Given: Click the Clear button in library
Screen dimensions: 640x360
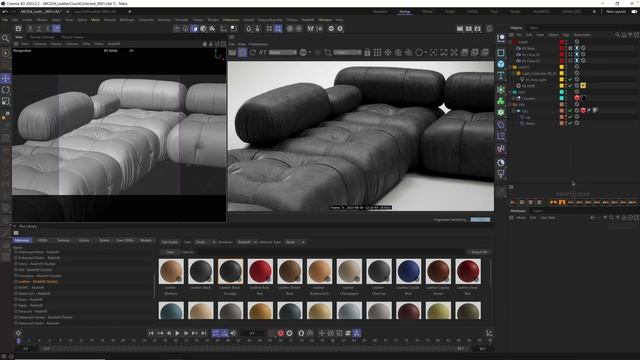Looking at the screenshot, I should [x=170, y=252].
